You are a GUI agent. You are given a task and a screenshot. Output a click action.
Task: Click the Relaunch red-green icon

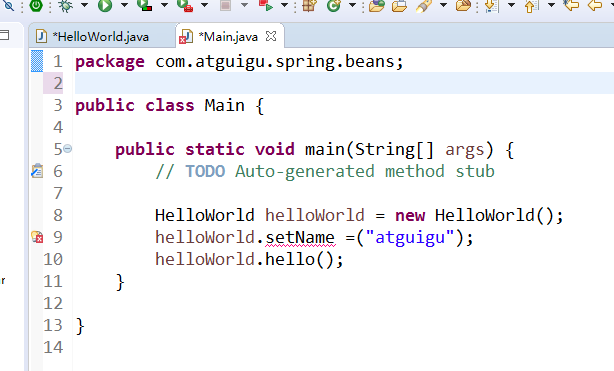[x=266, y=5]
